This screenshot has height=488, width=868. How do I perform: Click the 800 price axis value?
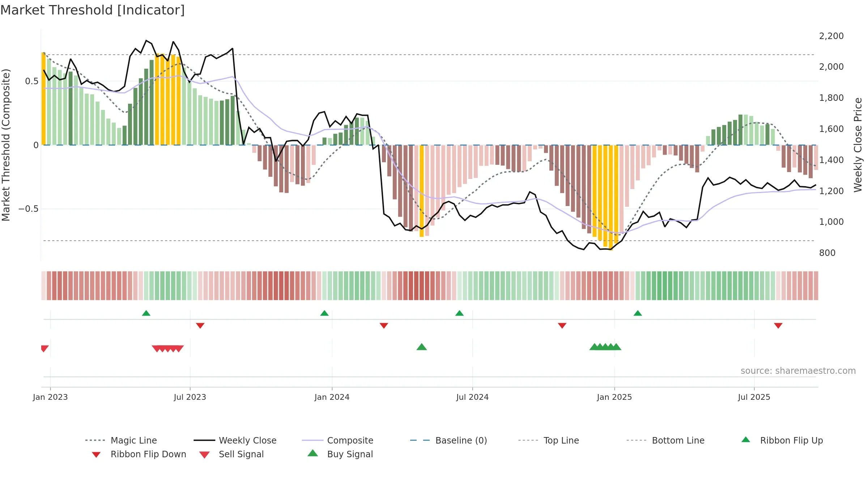(x=827, y=253)
